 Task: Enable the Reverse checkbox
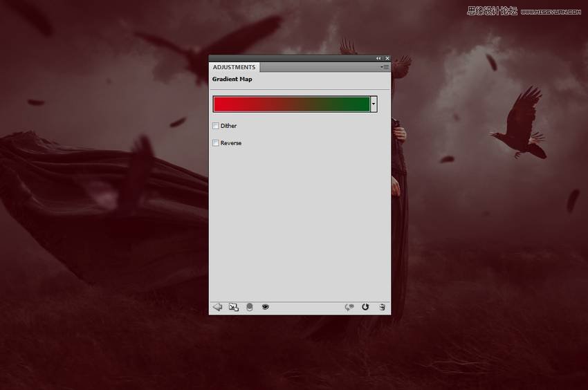coord(216,143)
